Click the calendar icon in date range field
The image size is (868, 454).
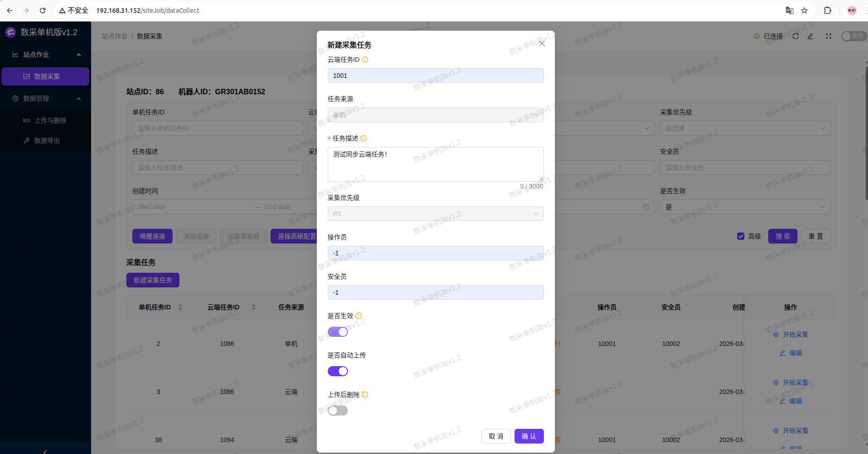pyautogui.click(x=646, y=207)
